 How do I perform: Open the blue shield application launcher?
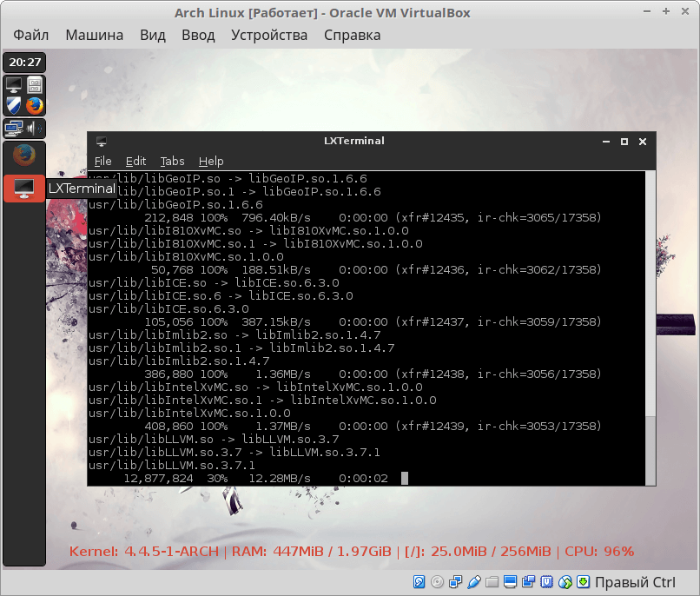pyautogui.click(x=14, y=106)
